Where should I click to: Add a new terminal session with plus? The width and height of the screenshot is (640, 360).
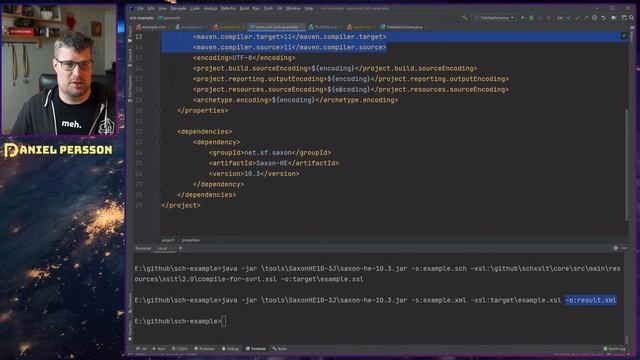[x=180, y=248]
